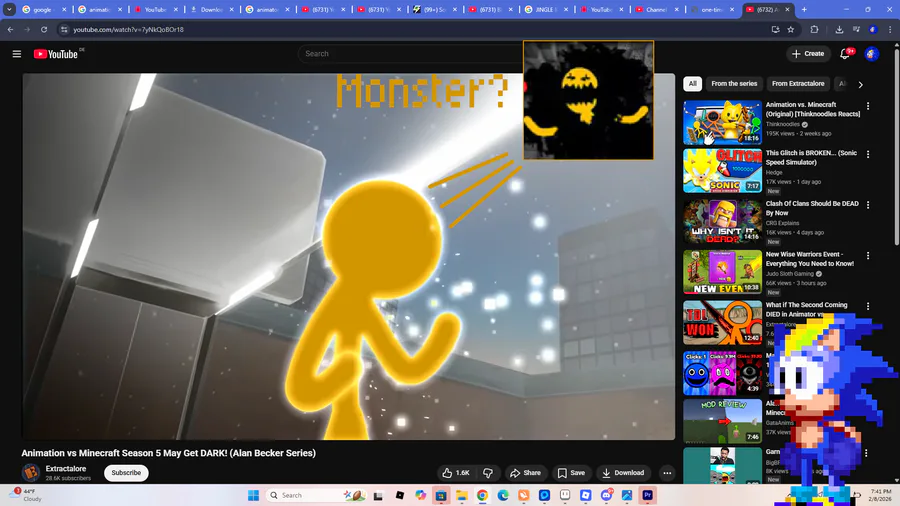Click the Create button
Screen dimensions: 900x506
[x=808, y=53]
